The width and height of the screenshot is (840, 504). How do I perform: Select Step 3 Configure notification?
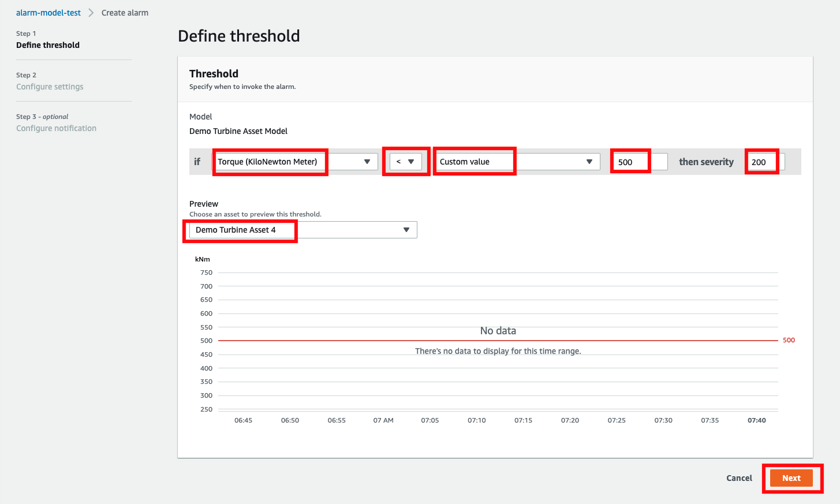56,128
